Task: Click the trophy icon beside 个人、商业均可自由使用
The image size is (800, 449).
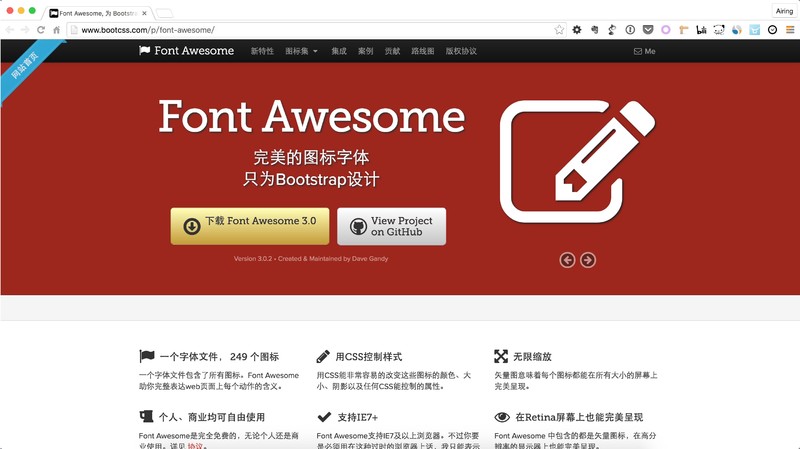Action: 146,416
